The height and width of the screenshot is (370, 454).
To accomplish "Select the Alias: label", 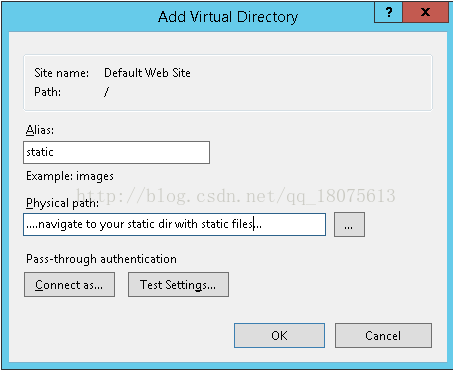I will [x=40, y=130].
